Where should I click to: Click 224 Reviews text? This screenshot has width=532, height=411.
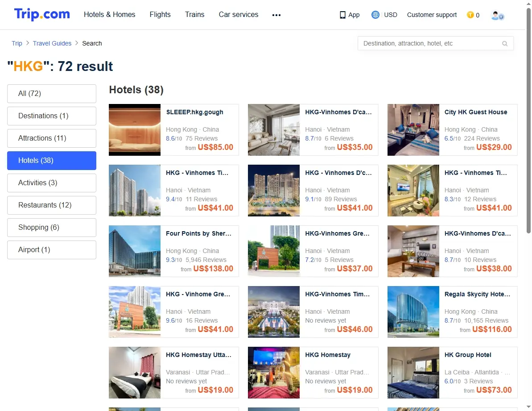(482, 138)
